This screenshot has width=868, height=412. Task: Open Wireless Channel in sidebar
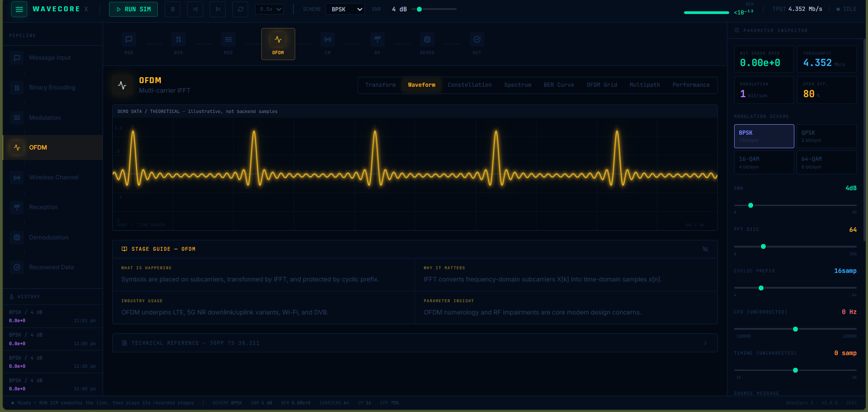[53, 178]
